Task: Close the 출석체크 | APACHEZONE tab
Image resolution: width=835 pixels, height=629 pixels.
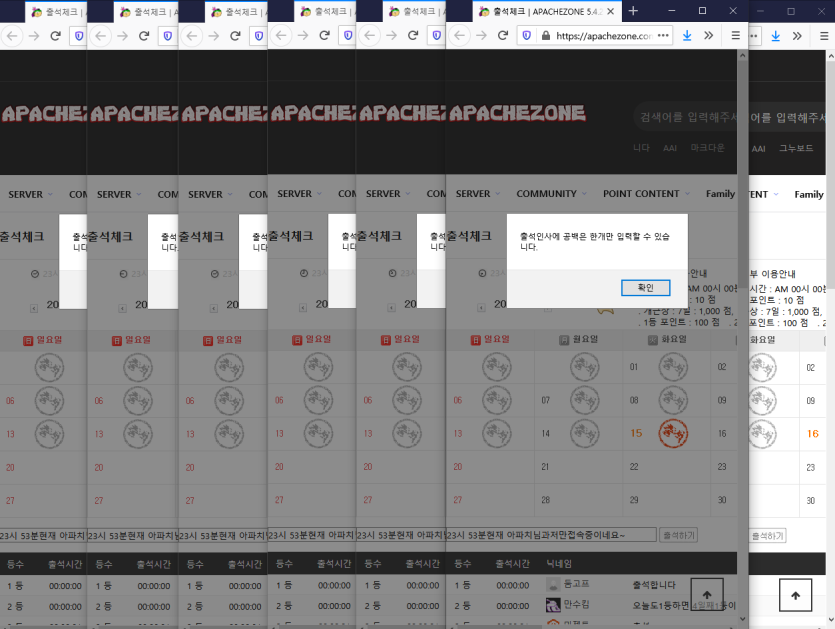Action: pos(610,11)
